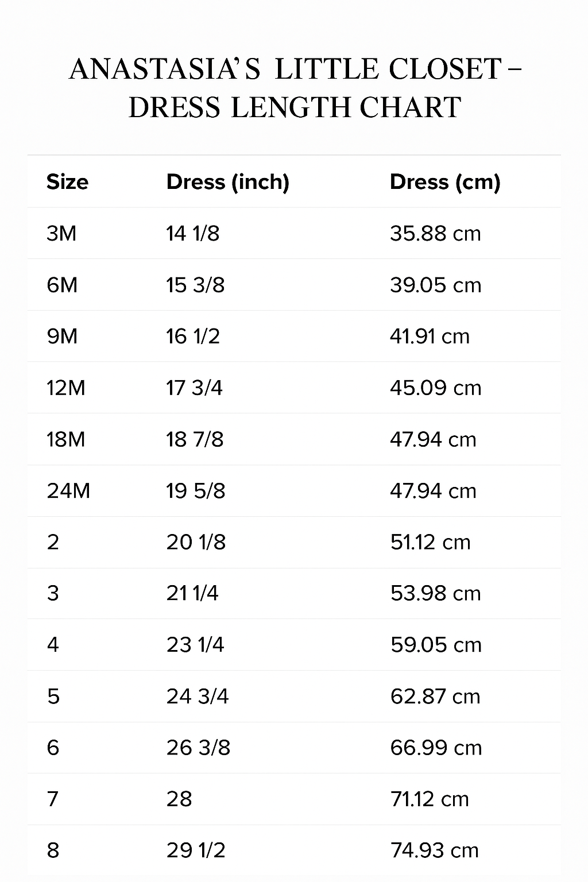The width and height of the screenshot is (588, 882).
Task: Select the 19 5/8 inch value
Action: tap(196, 491)
